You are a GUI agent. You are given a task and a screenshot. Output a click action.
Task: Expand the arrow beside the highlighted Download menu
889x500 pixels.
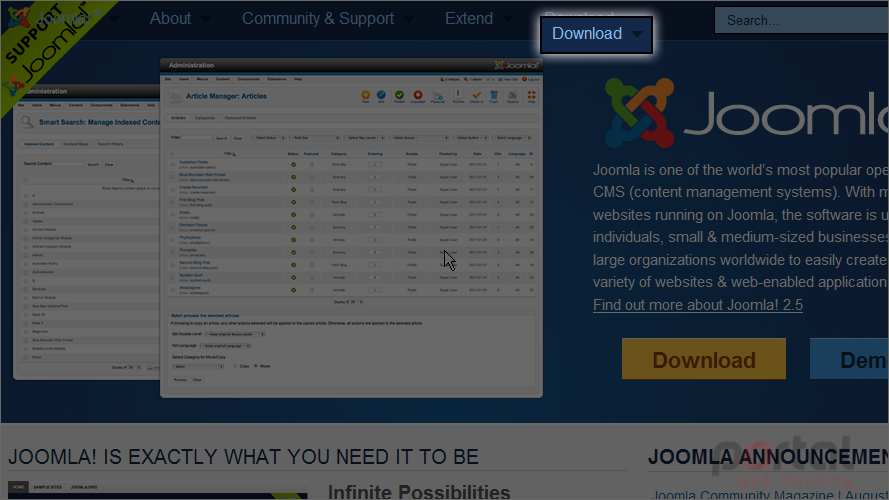[637, 35]
